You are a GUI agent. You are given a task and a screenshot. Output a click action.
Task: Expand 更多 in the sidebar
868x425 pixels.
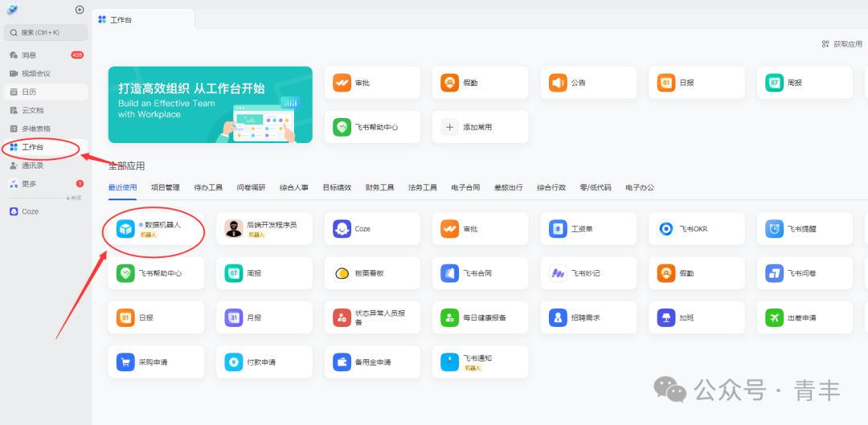click(46, 184)
